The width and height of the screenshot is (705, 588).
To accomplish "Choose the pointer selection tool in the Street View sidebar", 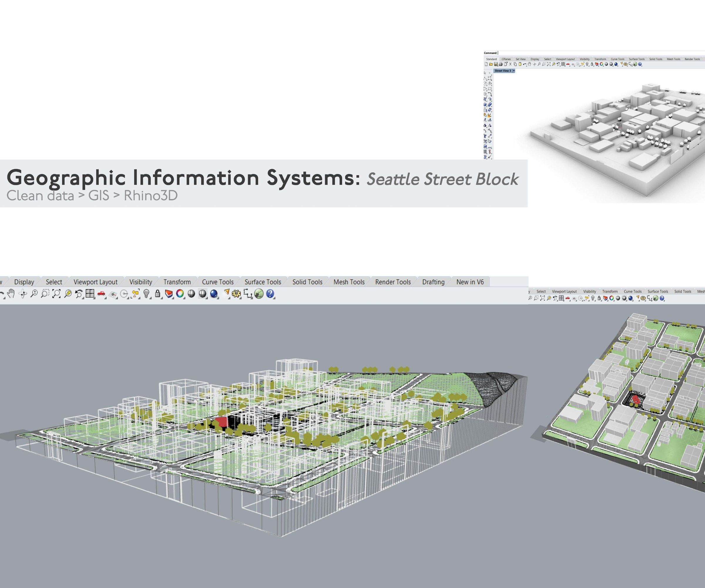I will click(x=485, y=73).
